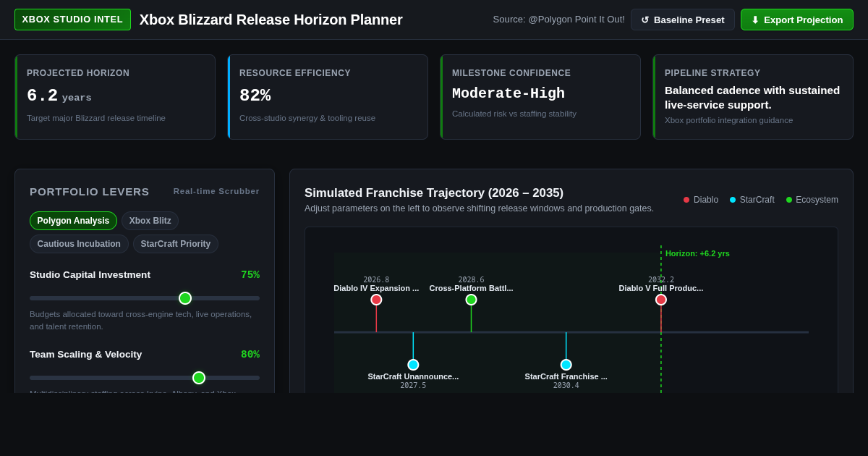Click Cross-studio synergy & tooling reuse text
The height and width of the screenshot is (456, 868).
coord(307,118)
